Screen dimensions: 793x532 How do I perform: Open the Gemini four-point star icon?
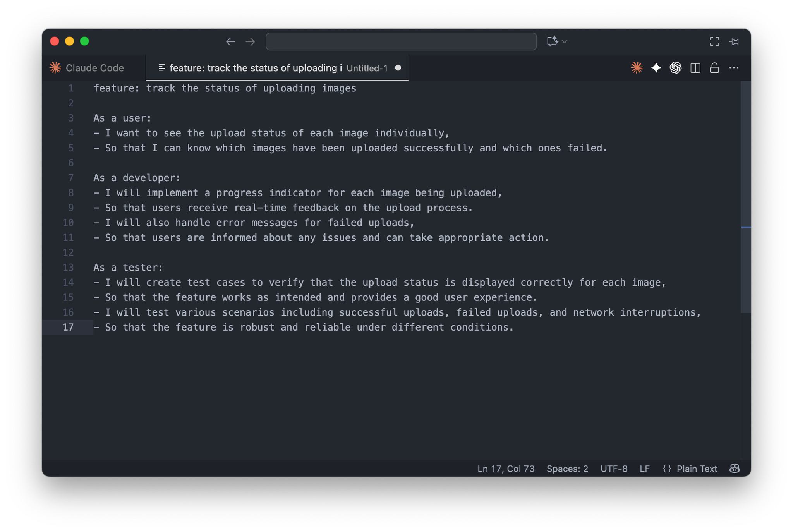pos(656,68)
